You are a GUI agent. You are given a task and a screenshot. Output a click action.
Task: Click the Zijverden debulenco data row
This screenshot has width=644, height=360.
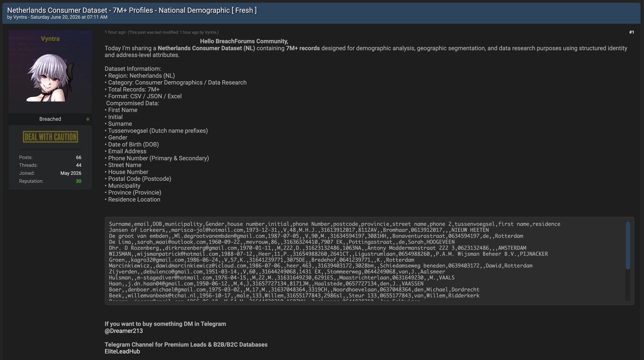click(277, 272)
